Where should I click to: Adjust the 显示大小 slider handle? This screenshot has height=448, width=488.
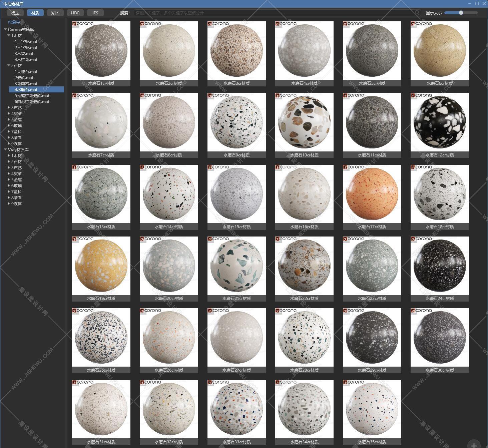[461, 13]
